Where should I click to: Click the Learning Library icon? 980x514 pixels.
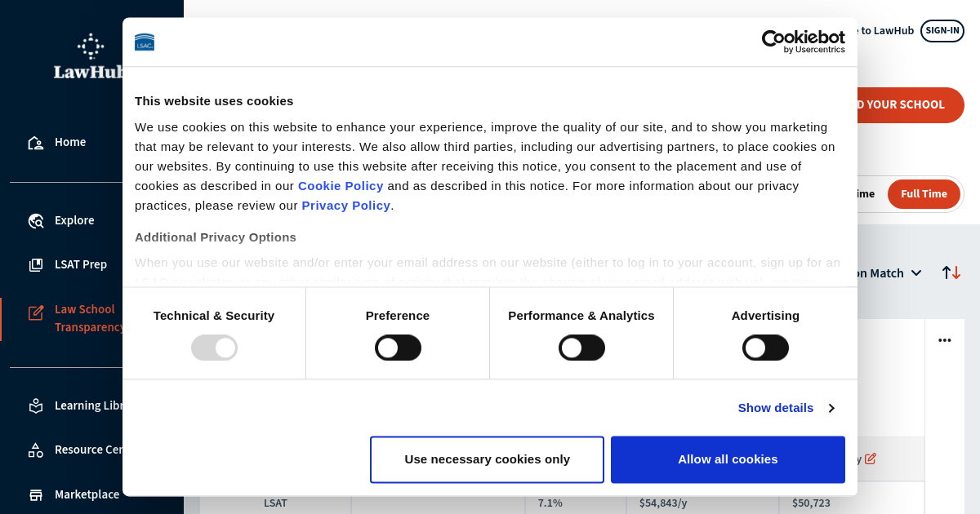click(x=36, y=405)
